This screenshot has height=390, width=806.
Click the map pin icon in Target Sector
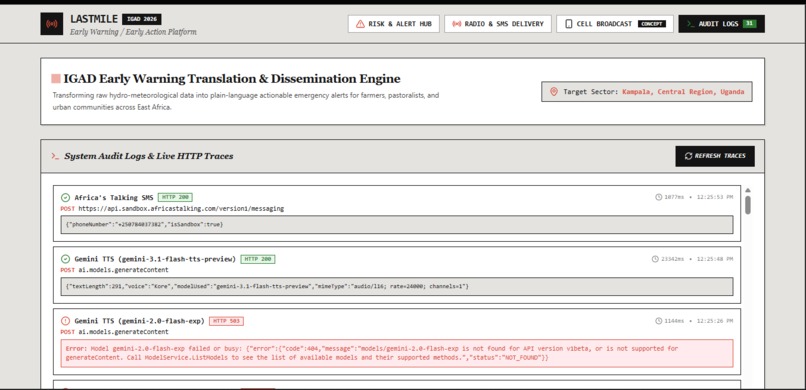tap(554, 91)
